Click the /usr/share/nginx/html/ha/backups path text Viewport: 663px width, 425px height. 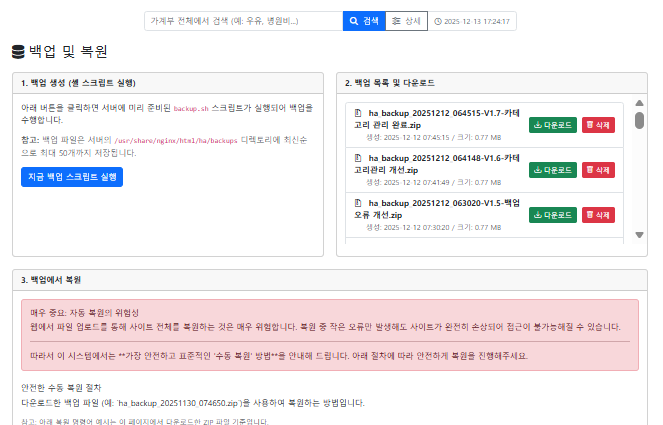tap(176, 141)
